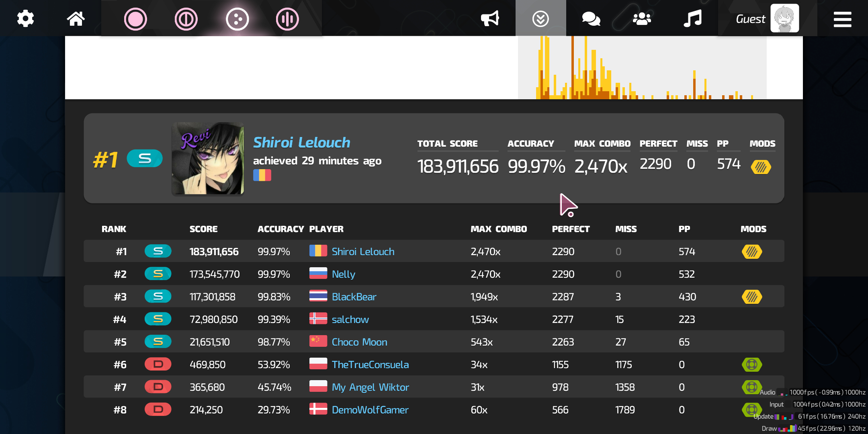This screenshot has width=868, height=434.
Task: Open the social users icon
Action: [642, 18]
